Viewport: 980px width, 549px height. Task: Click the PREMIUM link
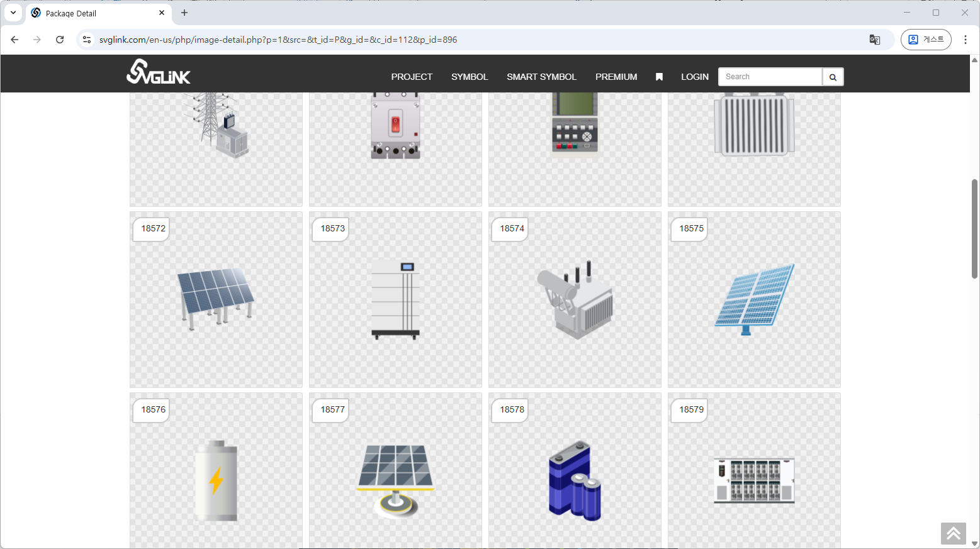(x=616, y=77)
